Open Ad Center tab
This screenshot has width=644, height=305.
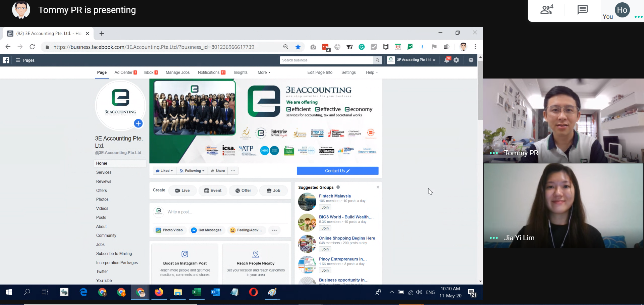tap(125, 72)
